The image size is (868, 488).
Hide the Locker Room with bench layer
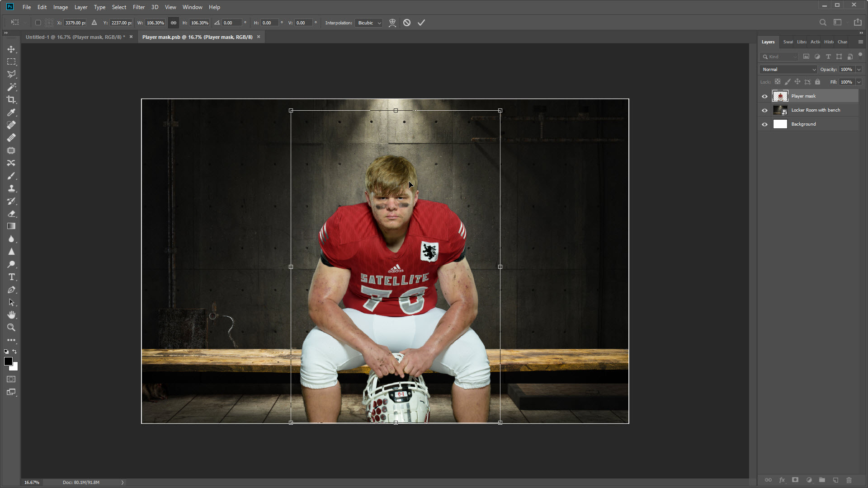pos(764,110)
